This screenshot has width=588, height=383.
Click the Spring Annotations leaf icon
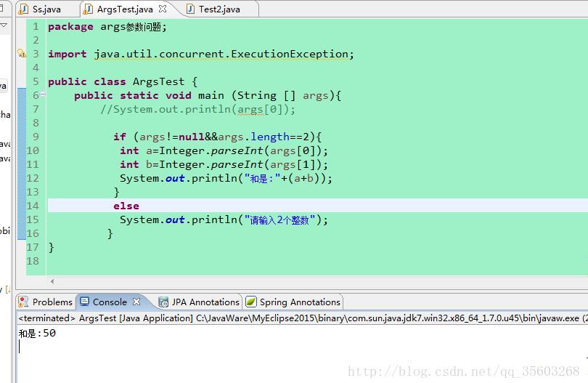coord(251,302)
